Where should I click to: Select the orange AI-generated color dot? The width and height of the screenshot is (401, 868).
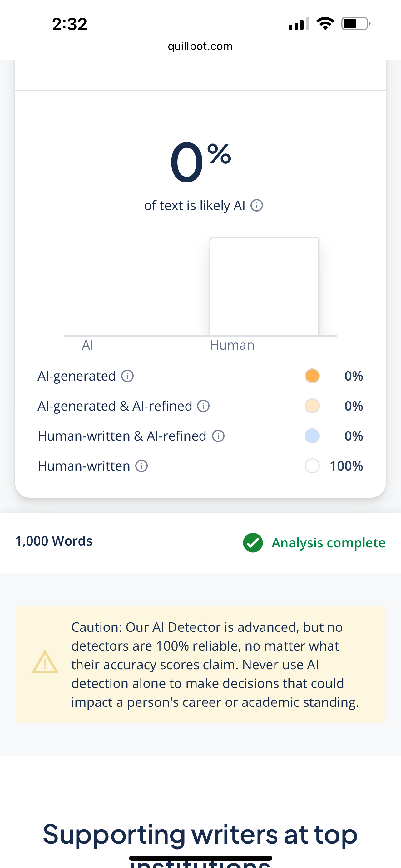click(x=312, y=376)
